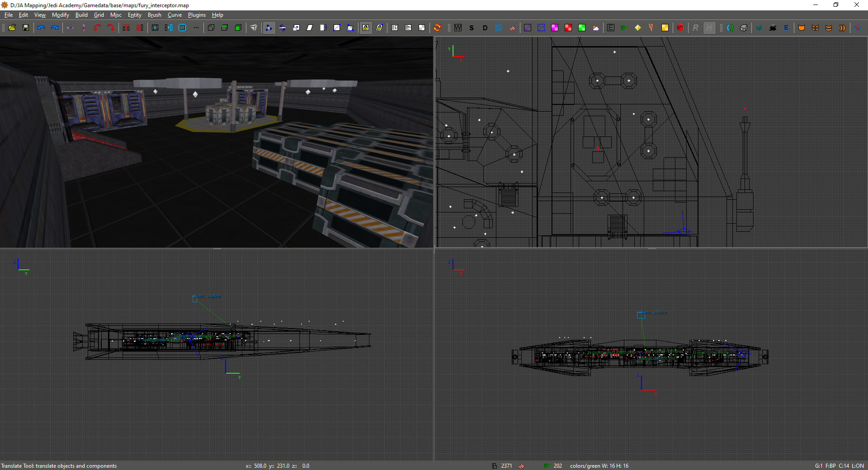868x470 pixels.
Task: Click the W toolbar button
Action: (x=458, y=28)
